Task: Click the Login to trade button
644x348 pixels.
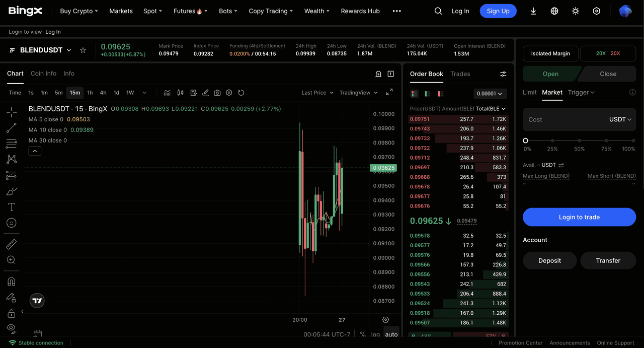Action: coord(579,217)
